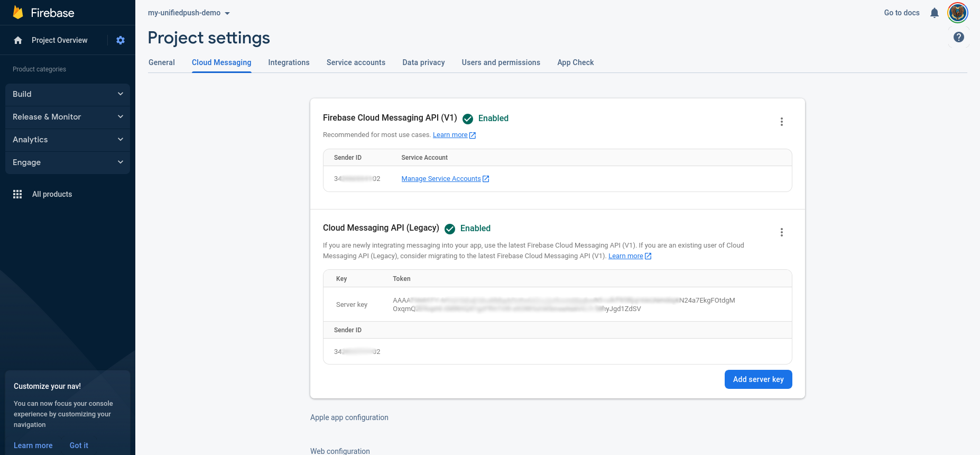Image resolution: width=980 pixels, height=455 pixels.
Task: Click the Project settings page title
Action: (x=209, y=38)
